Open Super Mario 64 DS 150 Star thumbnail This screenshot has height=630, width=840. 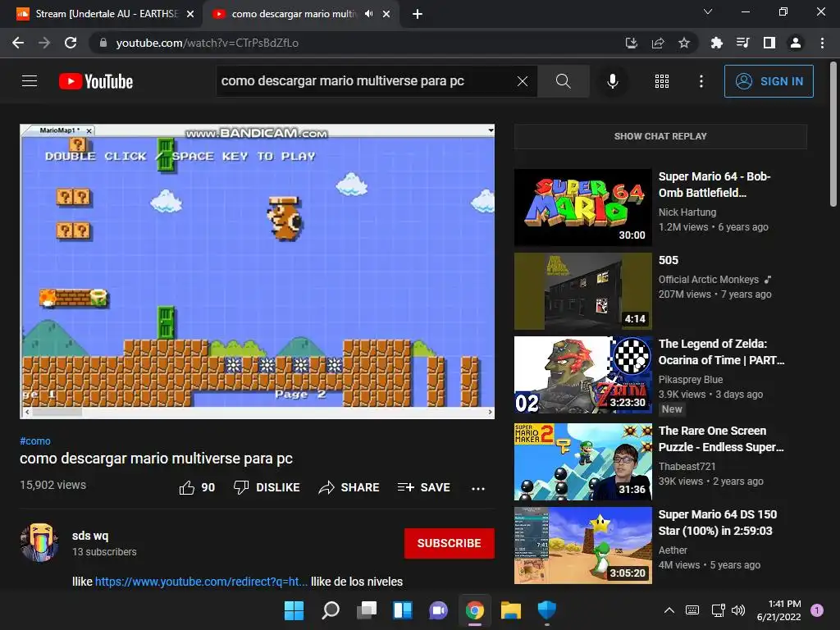coord(583,546)
